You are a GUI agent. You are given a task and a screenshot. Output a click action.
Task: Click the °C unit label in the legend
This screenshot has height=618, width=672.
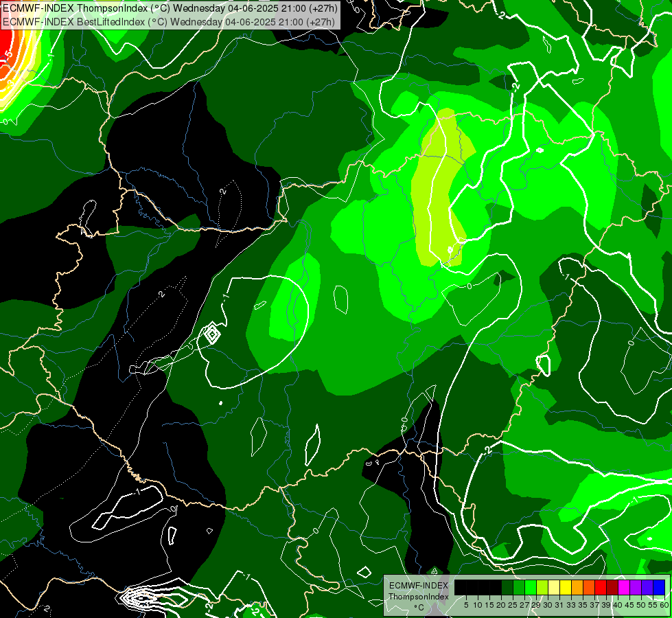coord(419,608)
